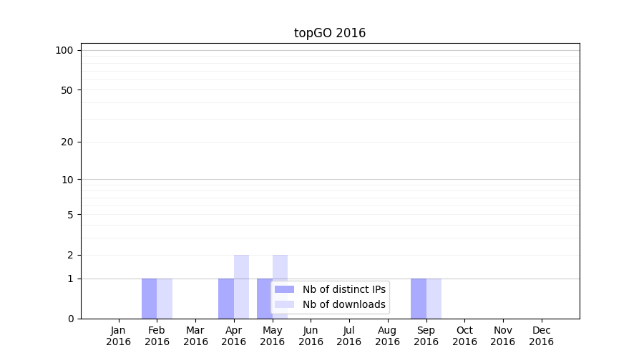
Task: Select the Apr 2016 distinct IPs bar
Action: pos(226,299)
